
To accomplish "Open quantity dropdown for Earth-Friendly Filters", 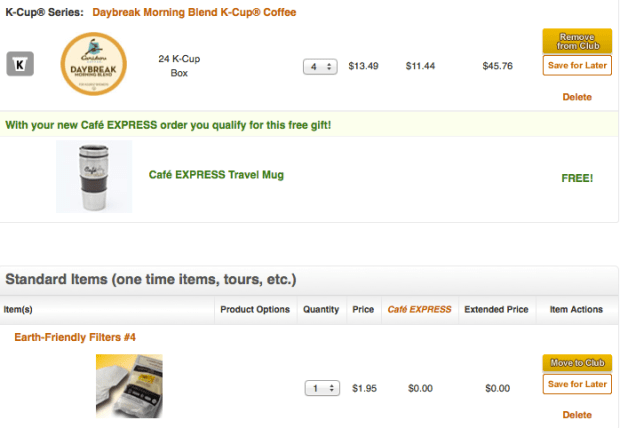I will pyautogui.click(x=320, y=387).
